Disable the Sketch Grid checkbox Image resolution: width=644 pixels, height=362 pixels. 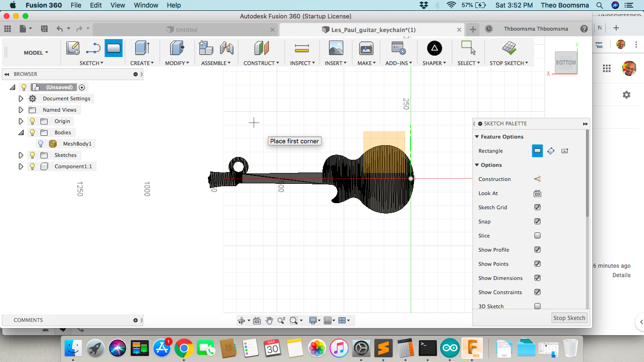point(537,207)
